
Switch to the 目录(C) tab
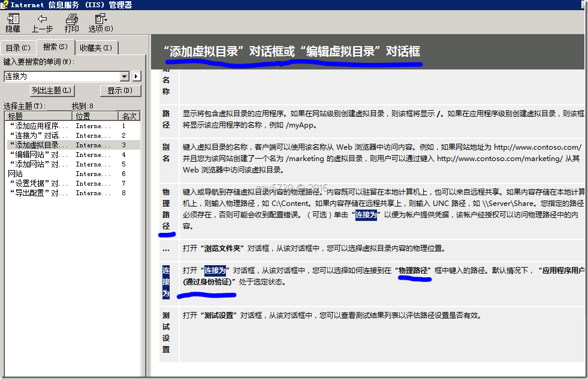point(18,48)
